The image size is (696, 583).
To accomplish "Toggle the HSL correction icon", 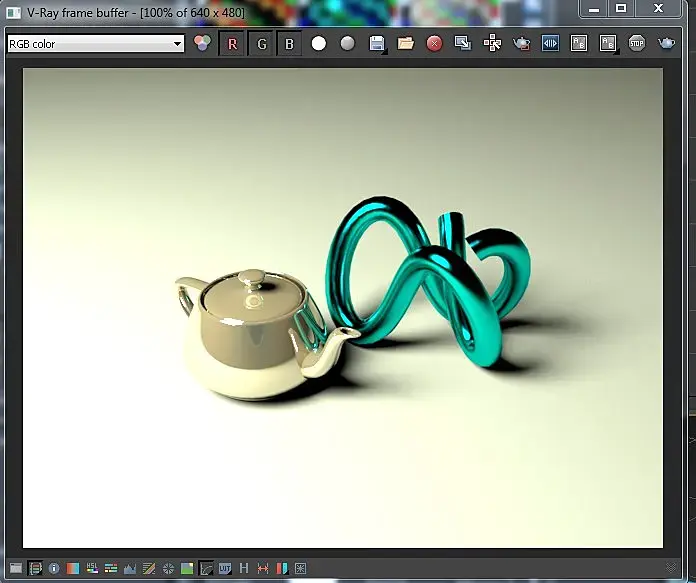I will coord(92,568).
